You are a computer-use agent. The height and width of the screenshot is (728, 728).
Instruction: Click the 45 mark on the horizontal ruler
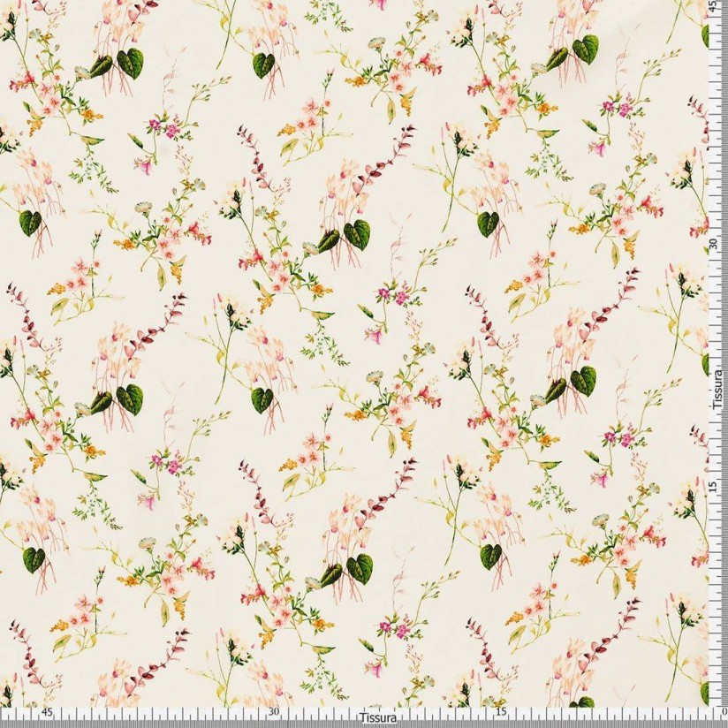tap(47, 712)
